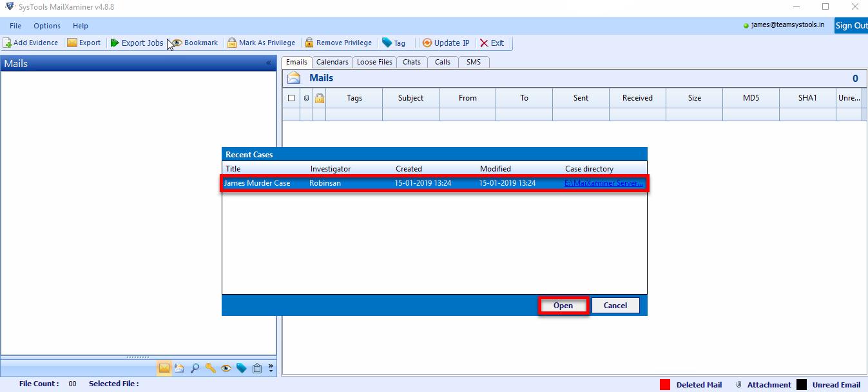Collapse the Mails panel with double chevron

coord(269,63)
